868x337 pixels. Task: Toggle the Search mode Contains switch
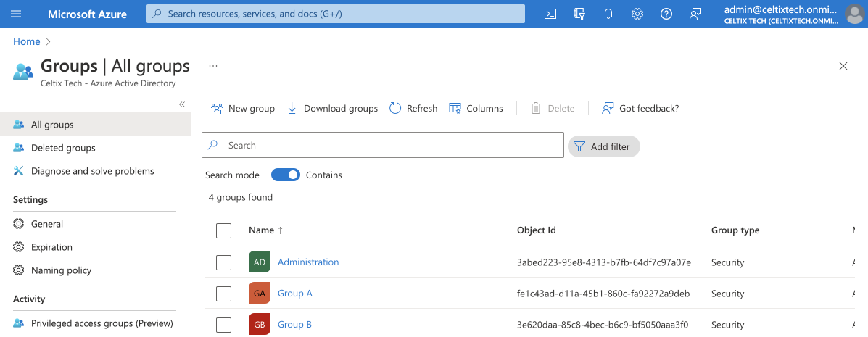click(286, 175)
